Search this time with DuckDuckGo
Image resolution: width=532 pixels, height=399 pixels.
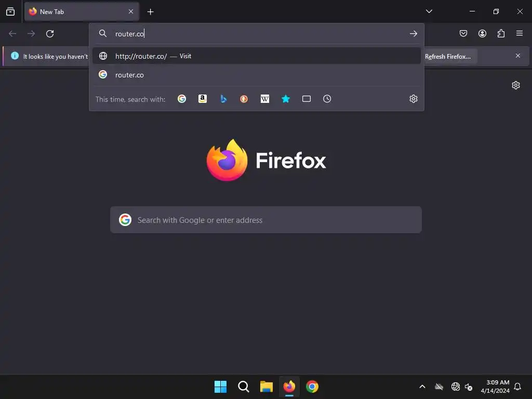tap(244, 99)
